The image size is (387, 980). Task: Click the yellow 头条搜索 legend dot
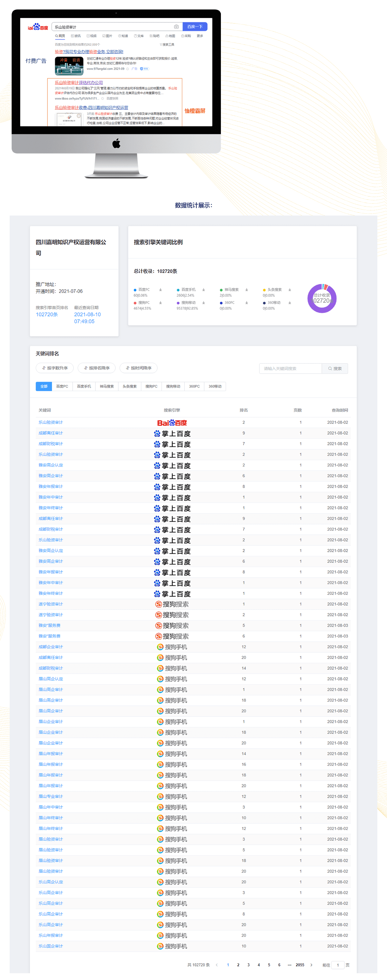coord(264,290)
